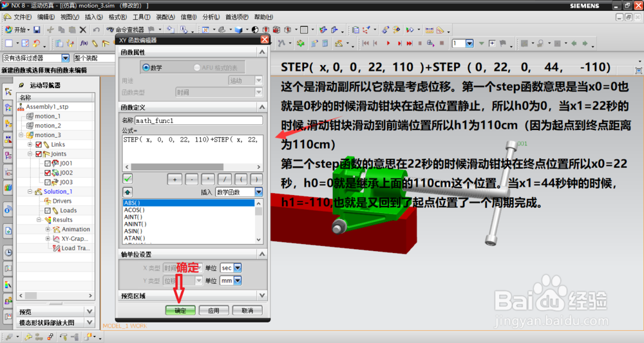This screenshot has width=644, height=343.
Task: Click the green 确定 button
Action: coord(180,311)
